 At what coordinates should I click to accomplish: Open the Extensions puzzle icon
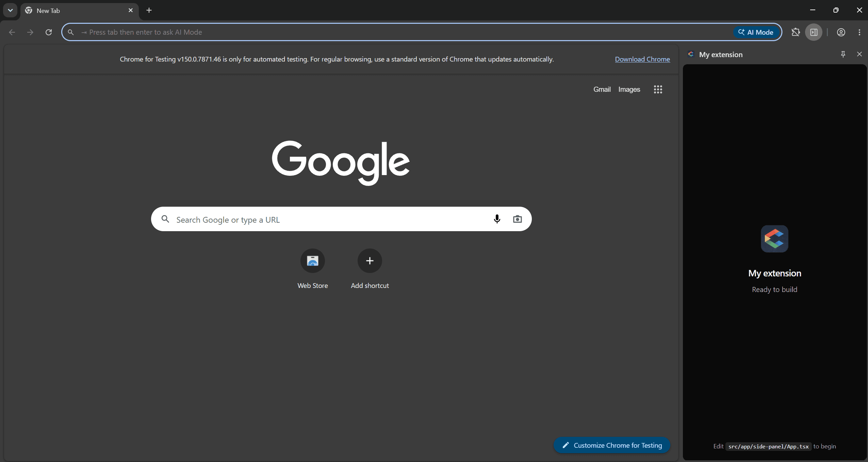coord(796,32)
